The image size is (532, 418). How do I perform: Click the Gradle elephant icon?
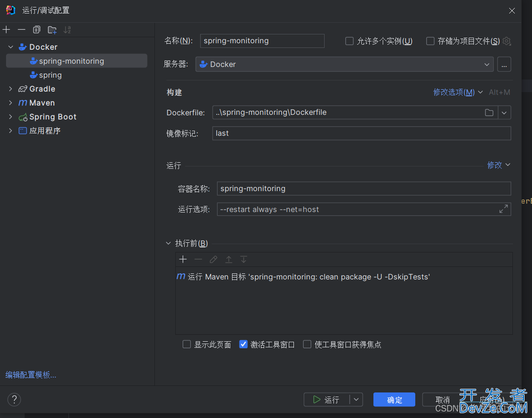pos(22,89)
